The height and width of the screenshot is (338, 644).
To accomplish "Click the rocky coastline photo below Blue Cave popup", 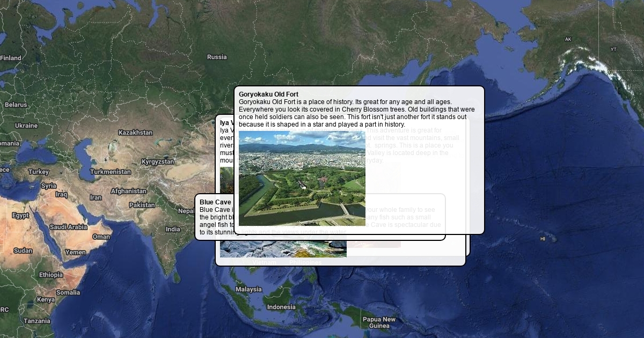I will 283,249.
